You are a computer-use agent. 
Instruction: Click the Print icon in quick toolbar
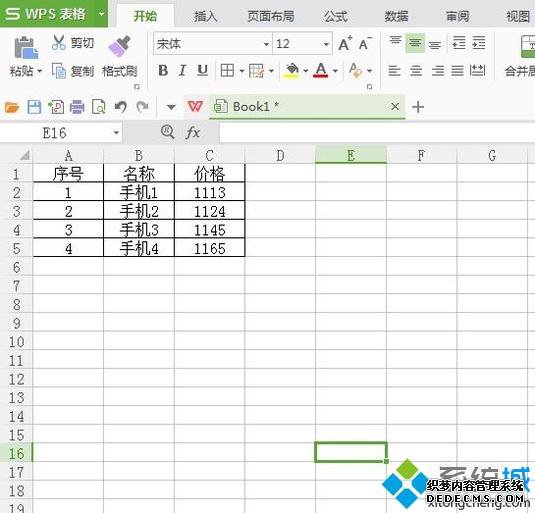(77, 107)
